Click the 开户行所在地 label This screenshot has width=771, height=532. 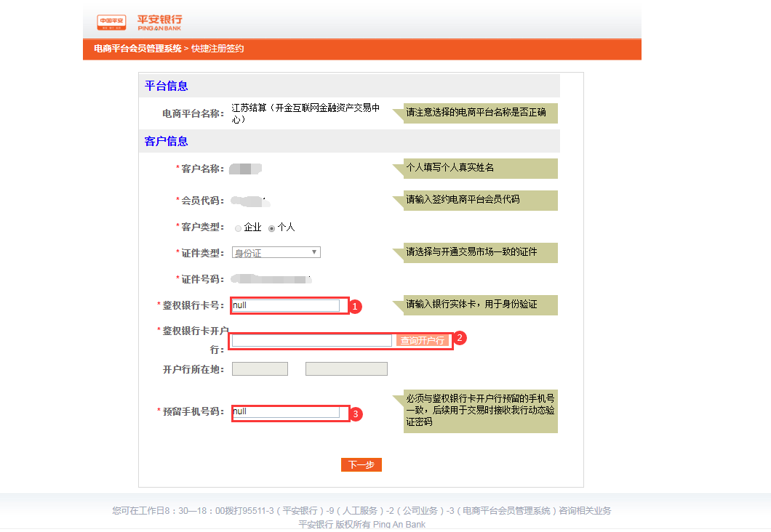[193, 369]
